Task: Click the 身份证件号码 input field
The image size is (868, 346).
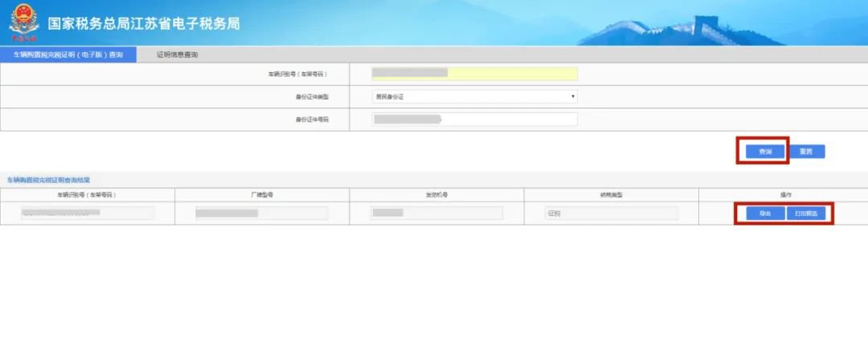Action: tap(474, 119)
